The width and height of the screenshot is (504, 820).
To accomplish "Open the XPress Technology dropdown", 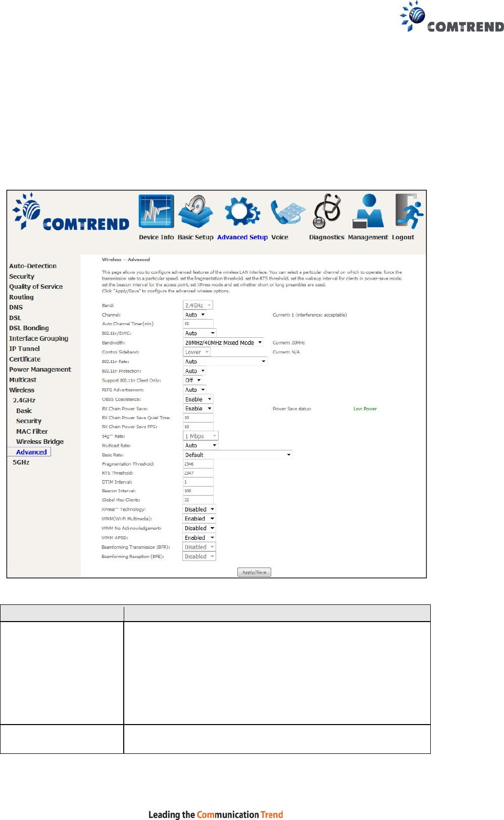I will (x=199, y=509).
